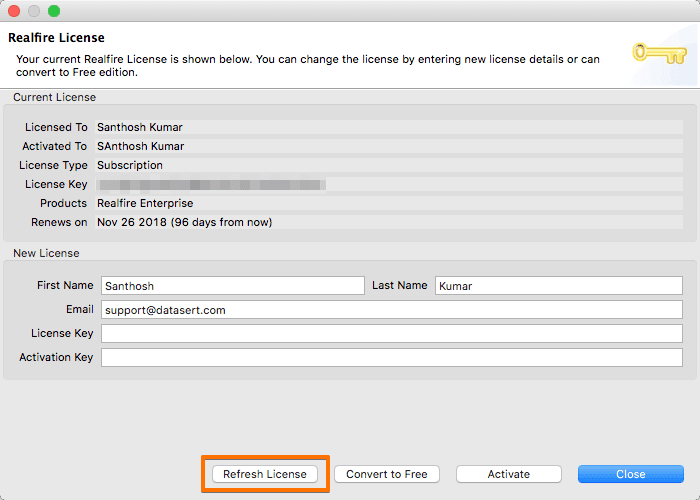Click into the Email field
Viewport: 700px width, 500px height.
coord(392,310)
